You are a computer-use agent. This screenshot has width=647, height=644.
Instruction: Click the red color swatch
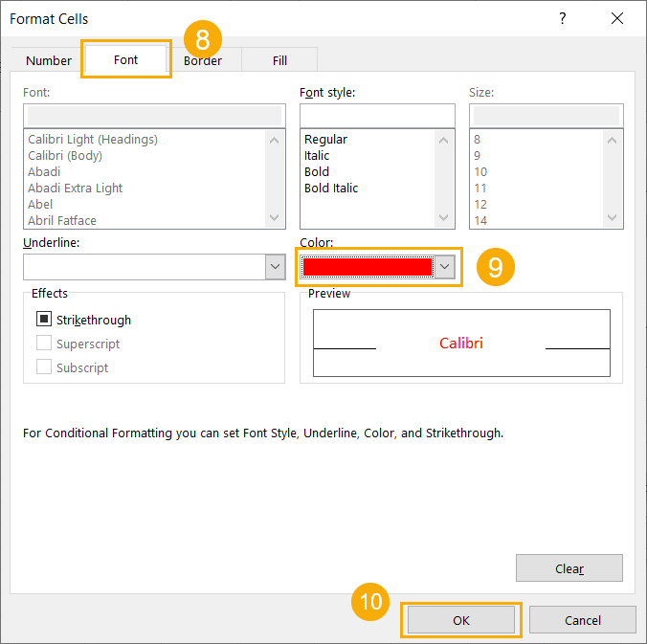pos(368,267)
